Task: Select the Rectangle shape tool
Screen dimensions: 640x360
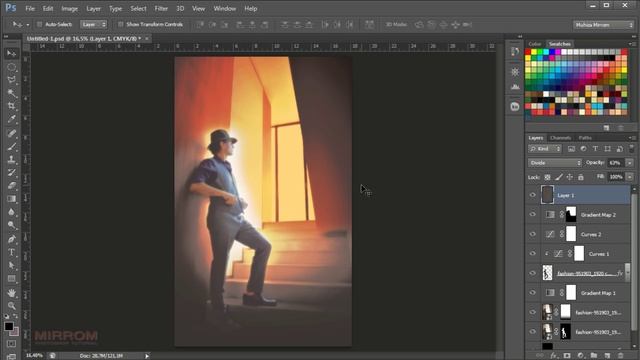Action: [11, 279]
